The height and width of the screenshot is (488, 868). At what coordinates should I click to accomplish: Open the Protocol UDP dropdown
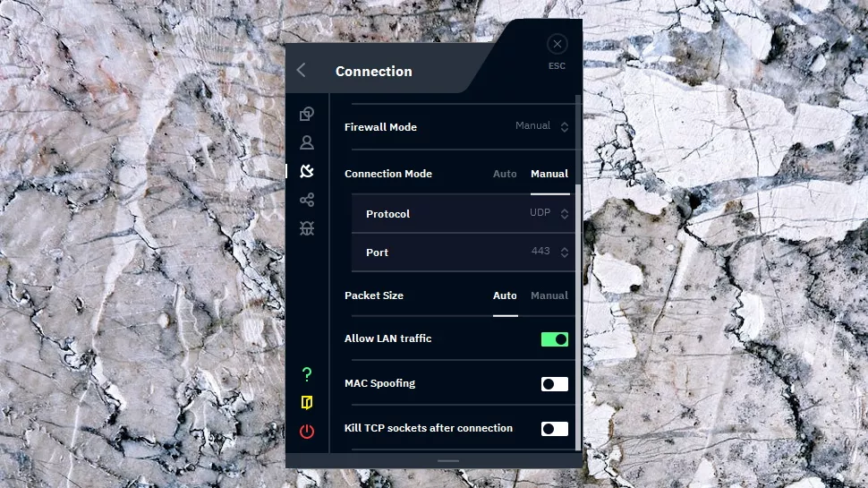click(549, 213)
